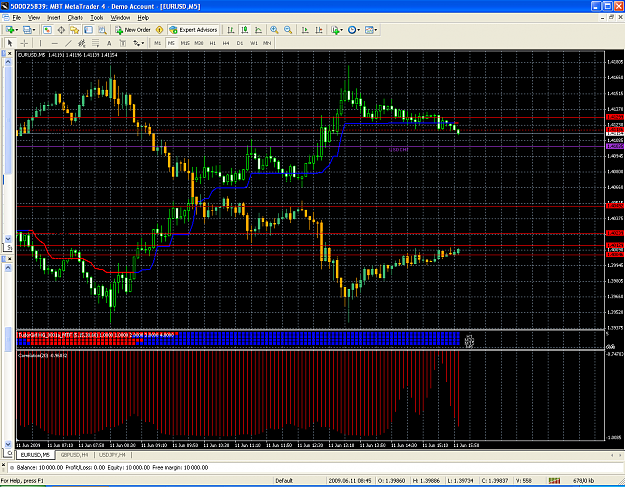
Task: Close the upper left side panel
Action: 10,53
